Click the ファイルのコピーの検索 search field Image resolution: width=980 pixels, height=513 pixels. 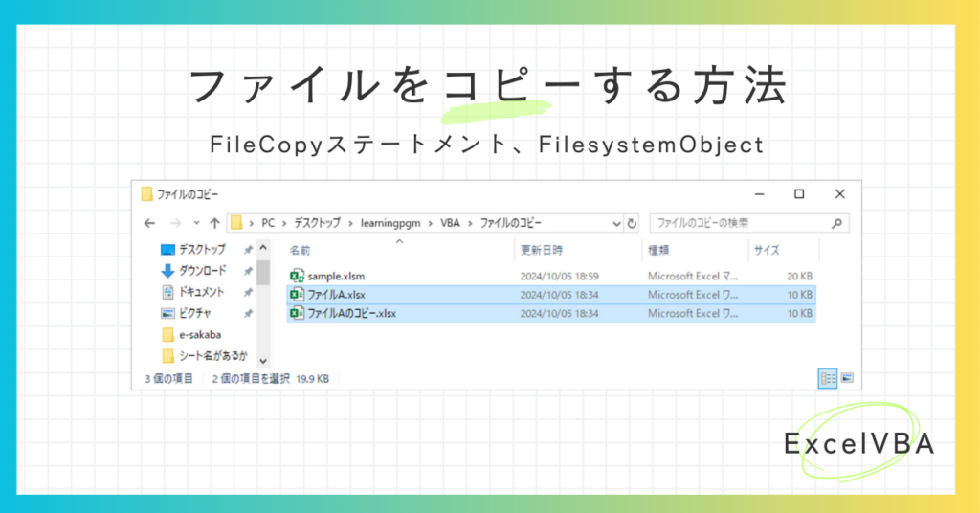click(737, 223)
